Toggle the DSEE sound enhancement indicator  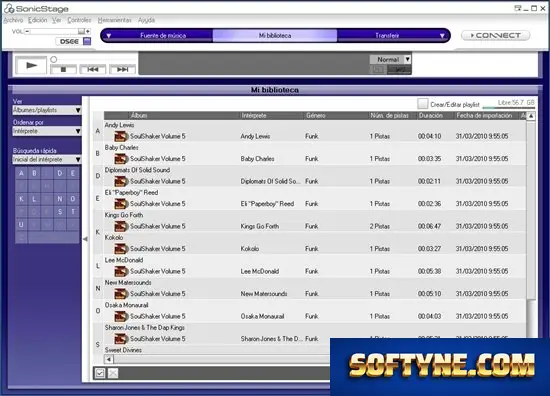click(x=87, y=41)
